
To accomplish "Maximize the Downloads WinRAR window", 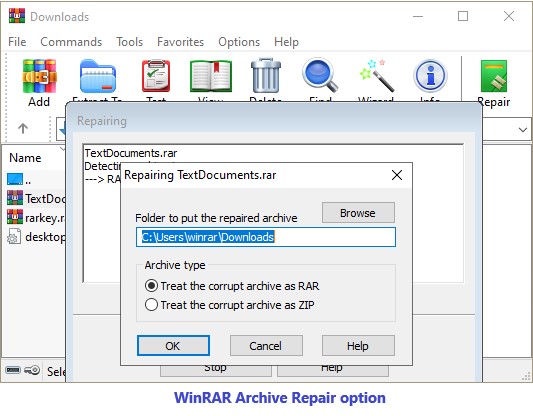I will point(463,16).
